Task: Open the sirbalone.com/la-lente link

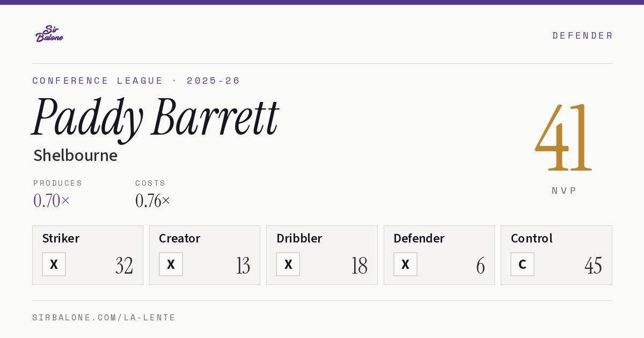Action: (x=104, y=318)
